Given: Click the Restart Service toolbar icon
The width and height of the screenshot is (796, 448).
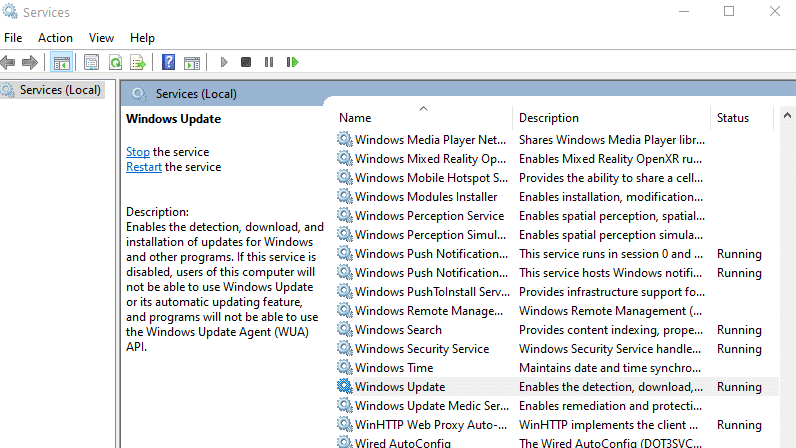Looking at the screenshot, I should coord(292,62).
